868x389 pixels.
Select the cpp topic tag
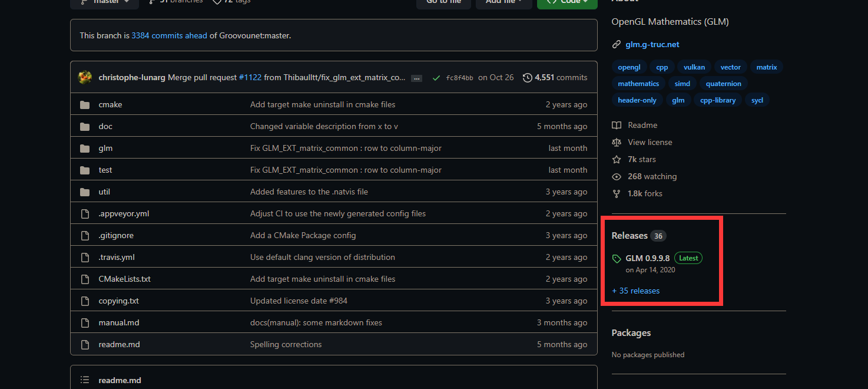click(662, 67)
